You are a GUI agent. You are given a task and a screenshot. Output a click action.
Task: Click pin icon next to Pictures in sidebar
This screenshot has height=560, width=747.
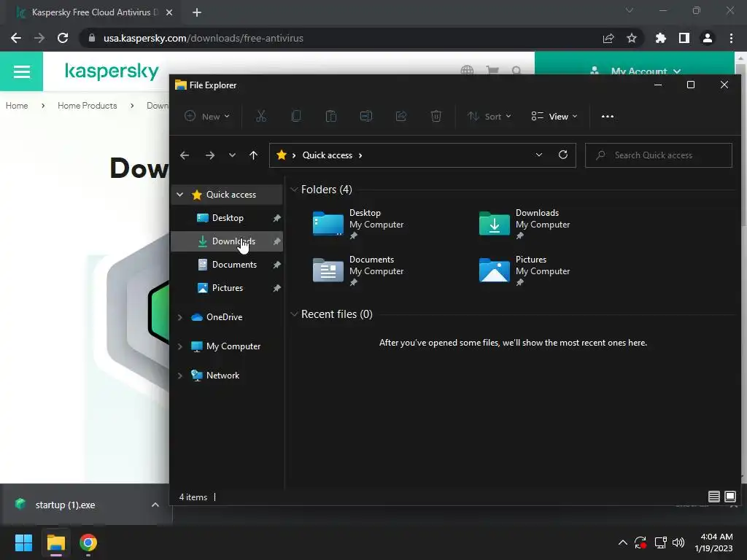[276, 288]
